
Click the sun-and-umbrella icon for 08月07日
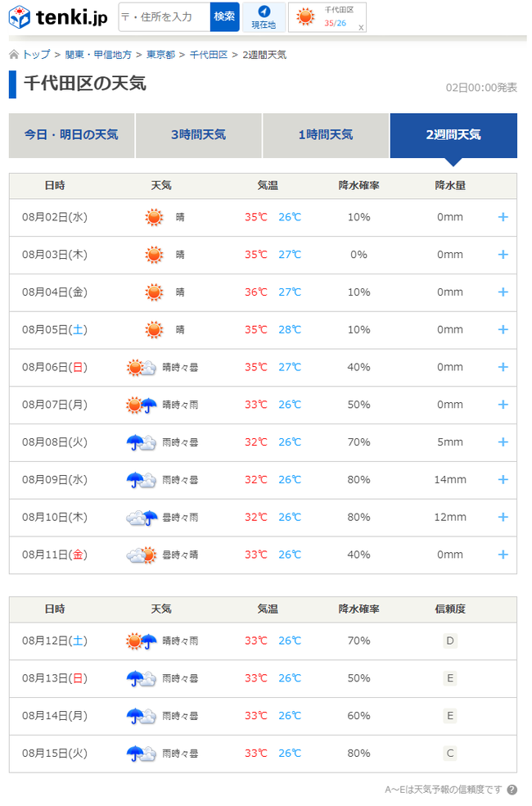click(x=141, y=405)
